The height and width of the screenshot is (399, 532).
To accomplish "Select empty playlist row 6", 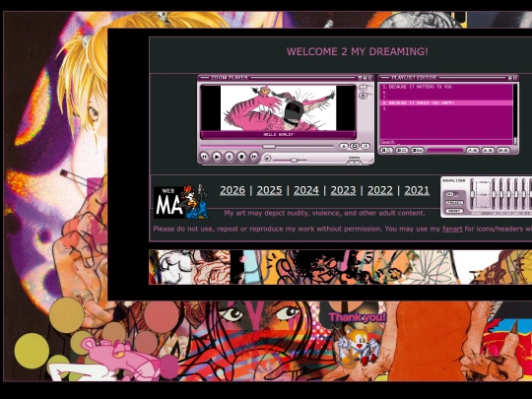I will pyautogui.click(x=446, y=93).
